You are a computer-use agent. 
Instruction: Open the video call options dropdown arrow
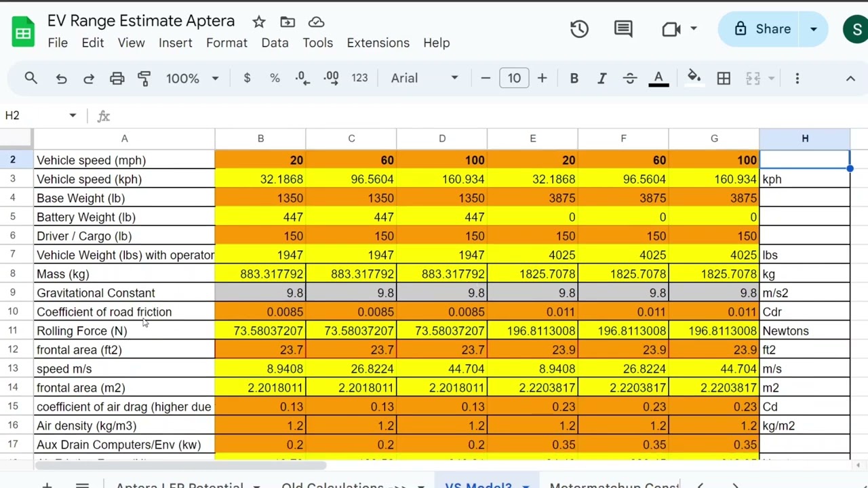(693, 28)
